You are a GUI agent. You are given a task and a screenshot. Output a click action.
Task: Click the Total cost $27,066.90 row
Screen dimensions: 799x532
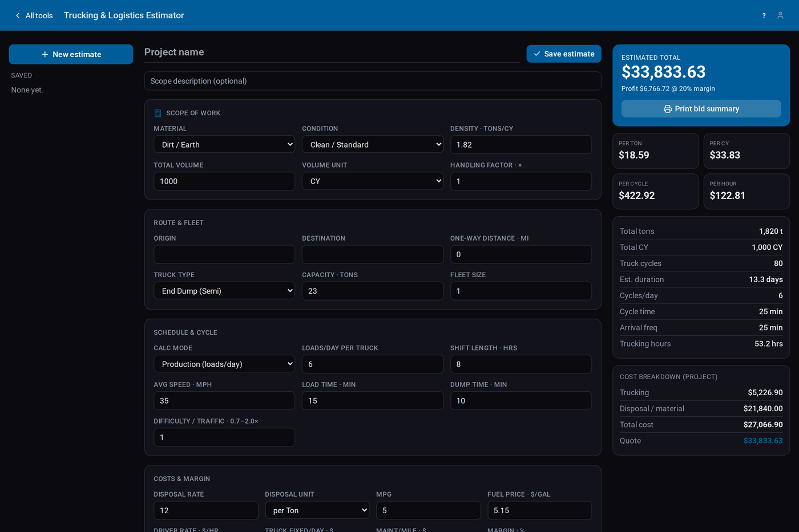[701, 424]
